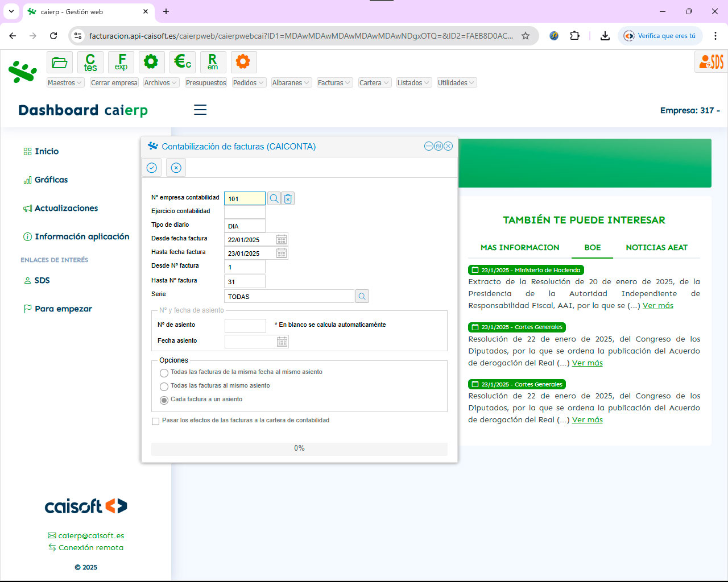Viewport: 728px width, 582px height.
Task: Click the 'C tes' clientes toolbar icon
Action: 90,62
